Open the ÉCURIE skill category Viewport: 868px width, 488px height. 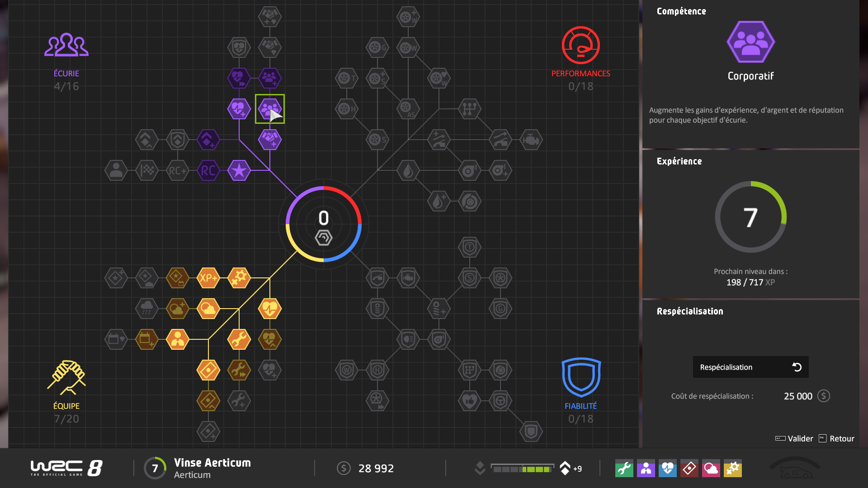[66, 61]
